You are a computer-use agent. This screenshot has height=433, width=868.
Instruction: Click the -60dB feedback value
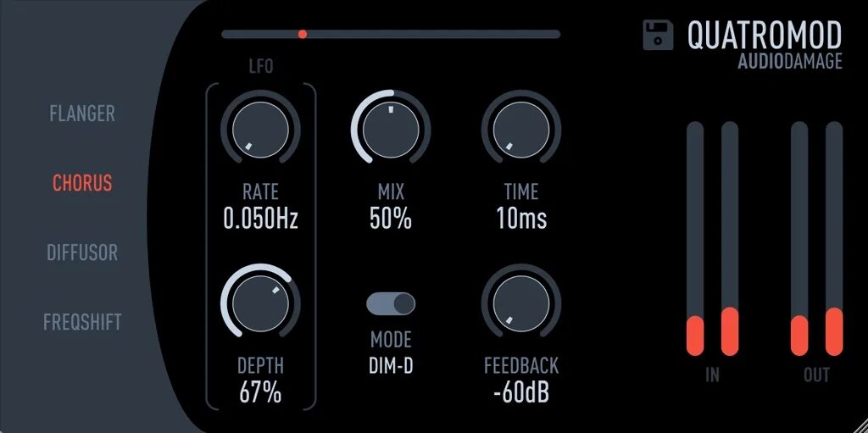coord(521,393)
